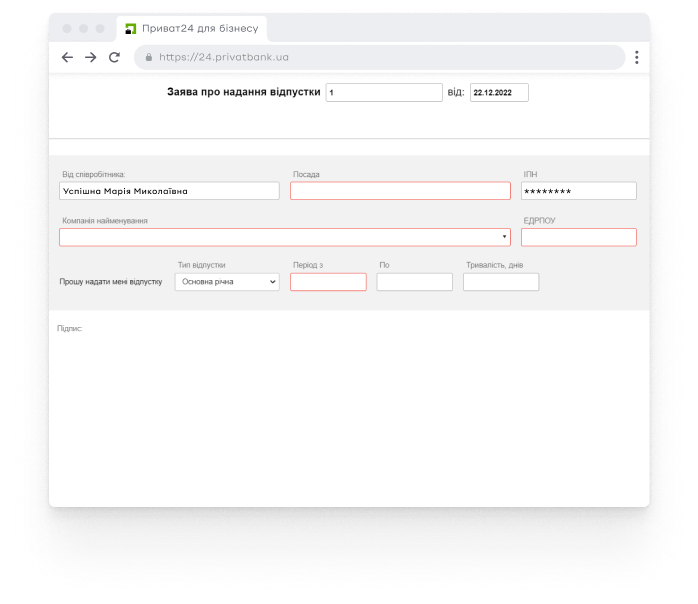Focus the empty Посада field
Viewport: 698px width, 604px height.
coord(400,191)
